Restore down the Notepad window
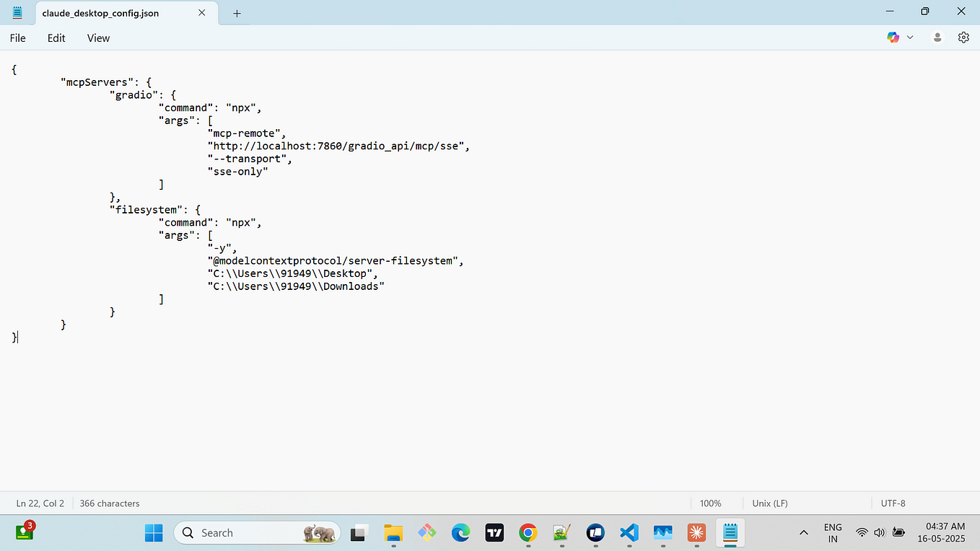 925,12
